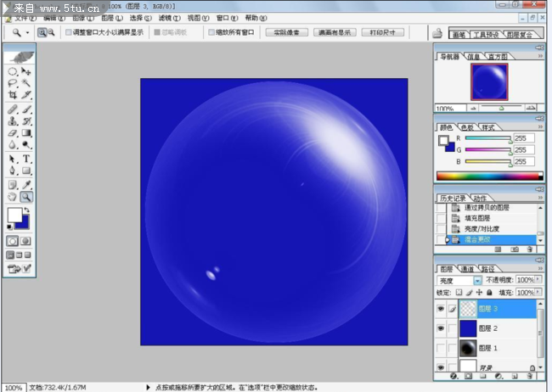Enable the 调整窗口大小以满屏显示 checkbox
552x392 pixels.
click(69, 32)
